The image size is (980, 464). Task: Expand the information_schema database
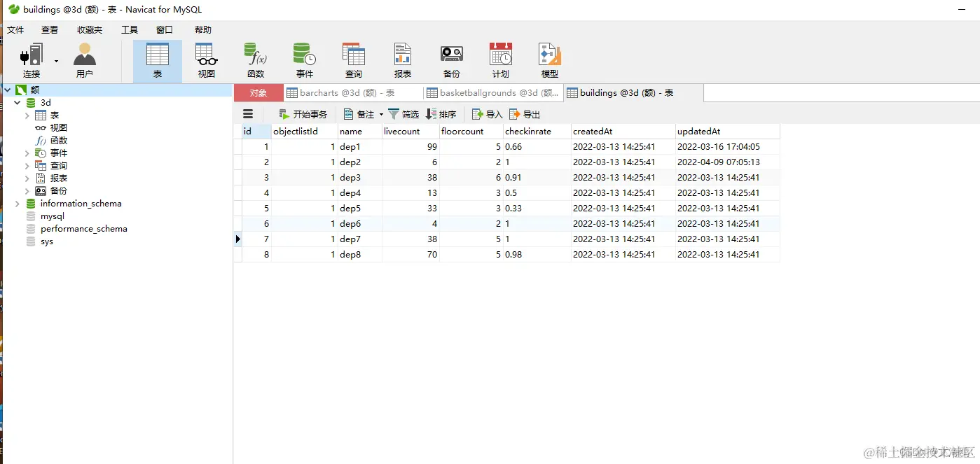[x=16, y=203]
